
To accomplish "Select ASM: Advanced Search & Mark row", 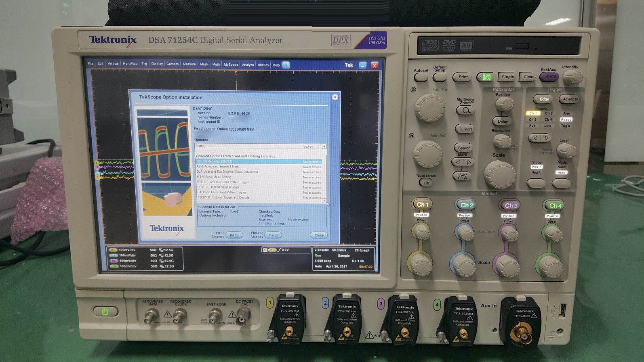I will (259, 167).
